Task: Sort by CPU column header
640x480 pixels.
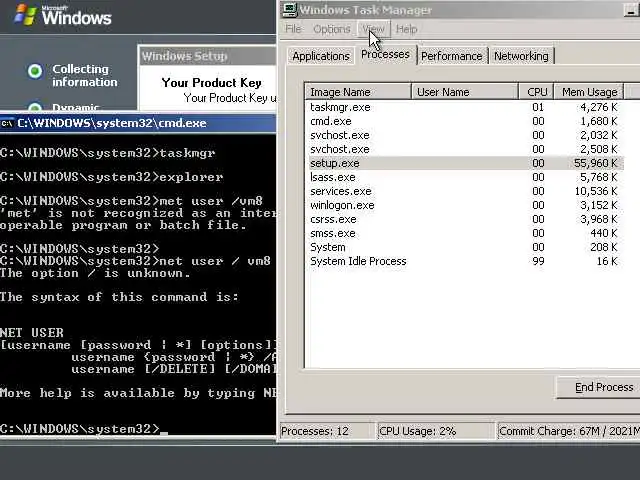Action: 536,92
